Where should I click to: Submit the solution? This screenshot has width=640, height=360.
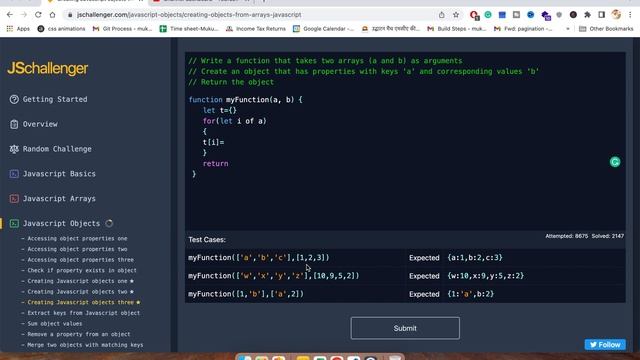405,328
